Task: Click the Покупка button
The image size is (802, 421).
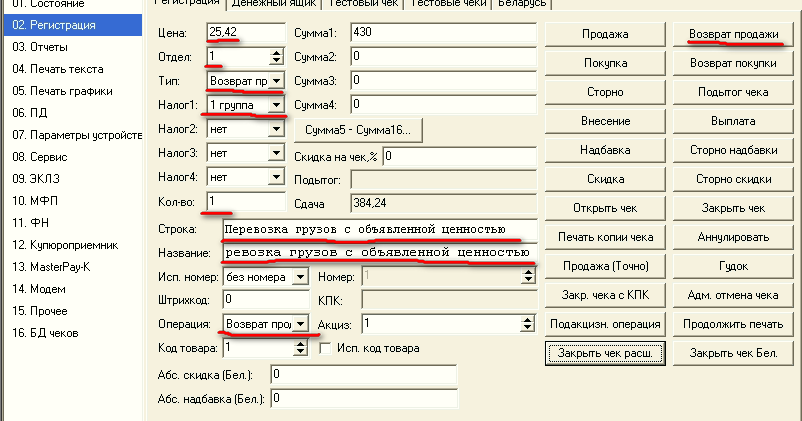Action: [x=605, y=63]
